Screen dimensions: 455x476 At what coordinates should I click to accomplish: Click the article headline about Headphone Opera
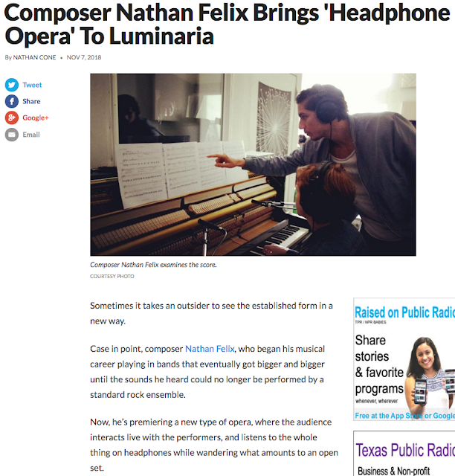pyautogui.click(x=227, y=25)
